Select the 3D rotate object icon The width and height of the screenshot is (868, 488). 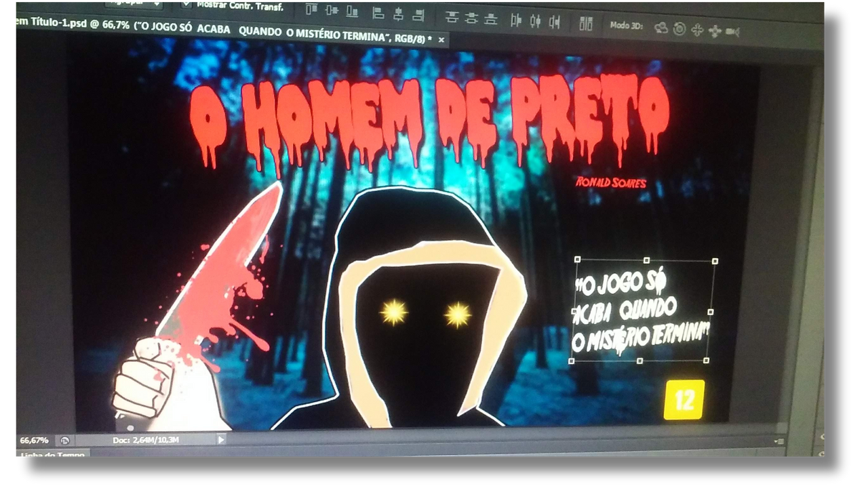point(661,28)
